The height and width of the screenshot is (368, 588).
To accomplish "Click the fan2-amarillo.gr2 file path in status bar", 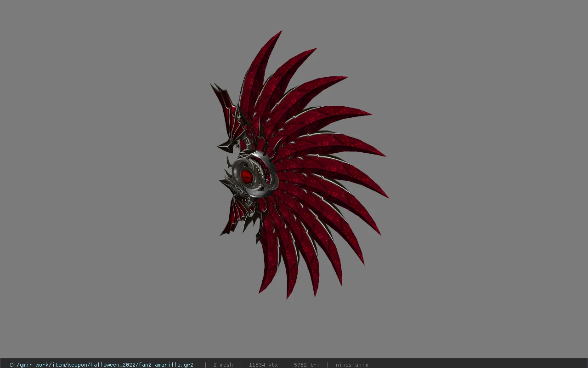I will pyautogui.click(x=102, y=365).
